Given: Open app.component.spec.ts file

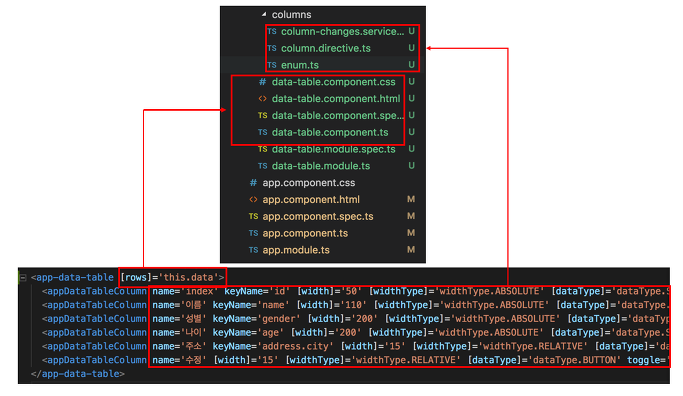Looking at the screenshot, I should point(318,217).
